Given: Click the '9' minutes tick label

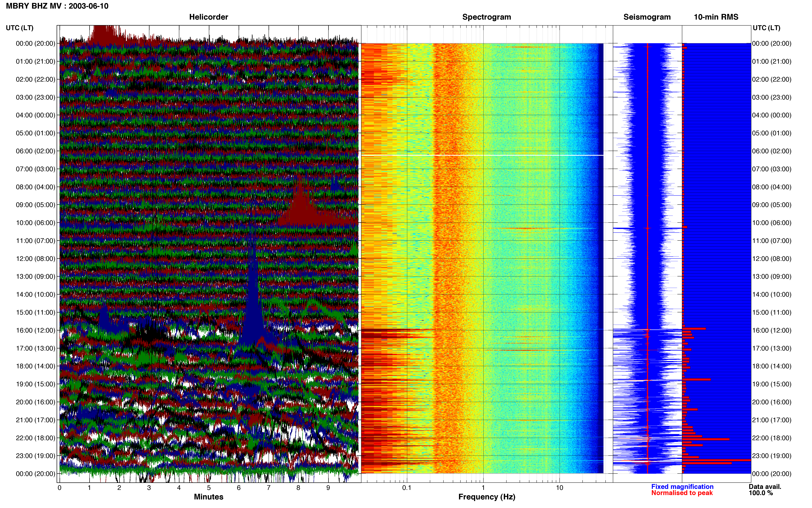Looking at the screenshot, I should (x=328, y=488).
